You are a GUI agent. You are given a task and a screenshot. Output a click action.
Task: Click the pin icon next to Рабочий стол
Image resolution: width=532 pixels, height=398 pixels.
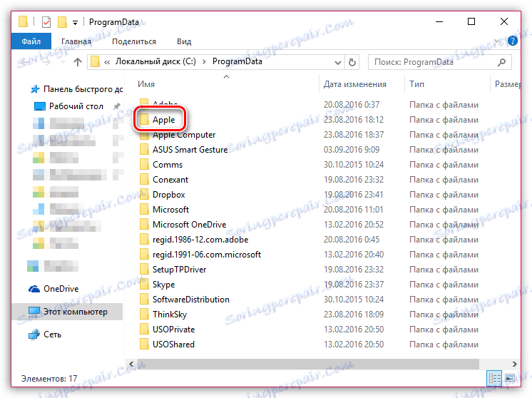117,106
